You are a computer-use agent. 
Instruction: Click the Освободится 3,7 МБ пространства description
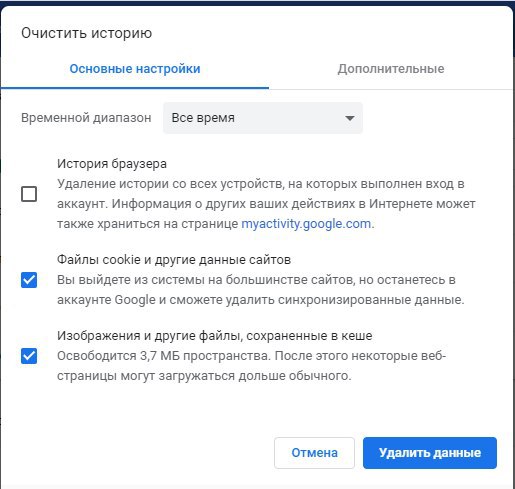pos(251,366)
